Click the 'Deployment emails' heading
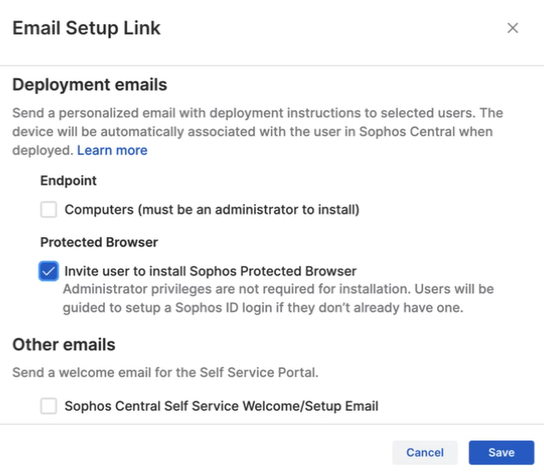This screenshot has width=544, height=472. [90, 85]
